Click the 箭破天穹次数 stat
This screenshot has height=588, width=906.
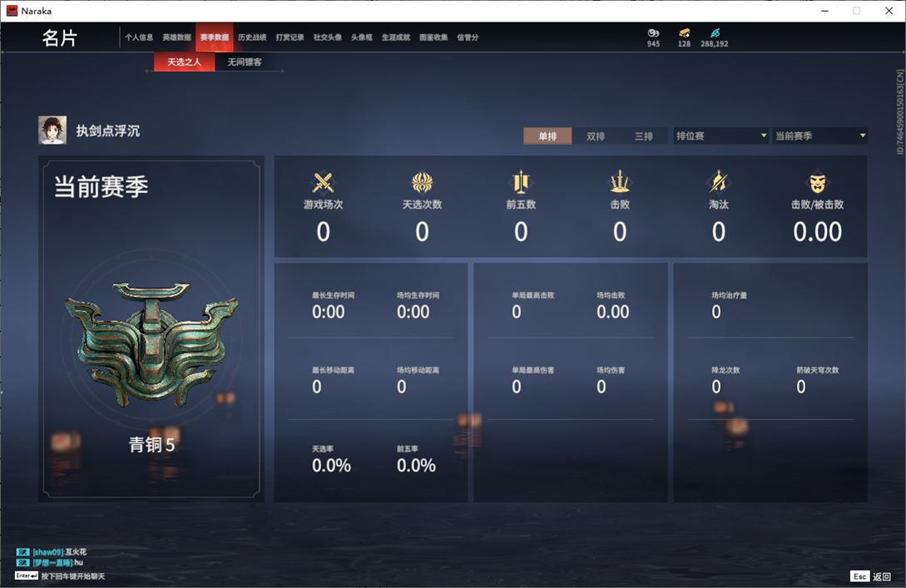(x=817, y=381)
